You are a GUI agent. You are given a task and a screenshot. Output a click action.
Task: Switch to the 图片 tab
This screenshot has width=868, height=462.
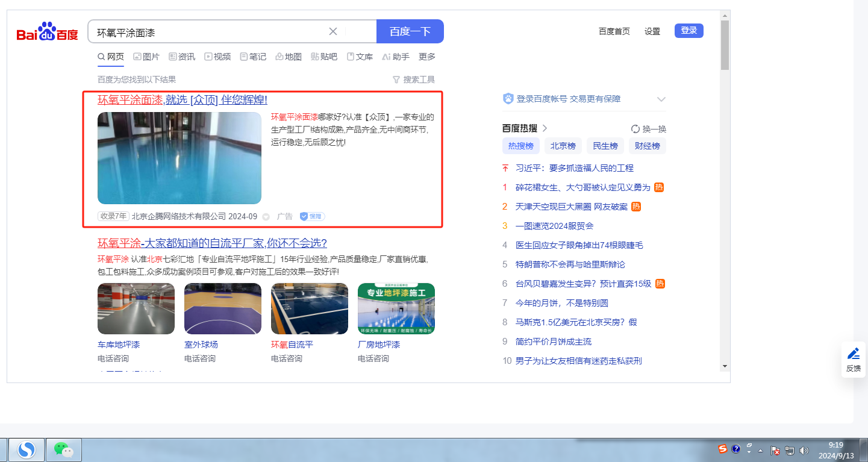click(146, 57)
